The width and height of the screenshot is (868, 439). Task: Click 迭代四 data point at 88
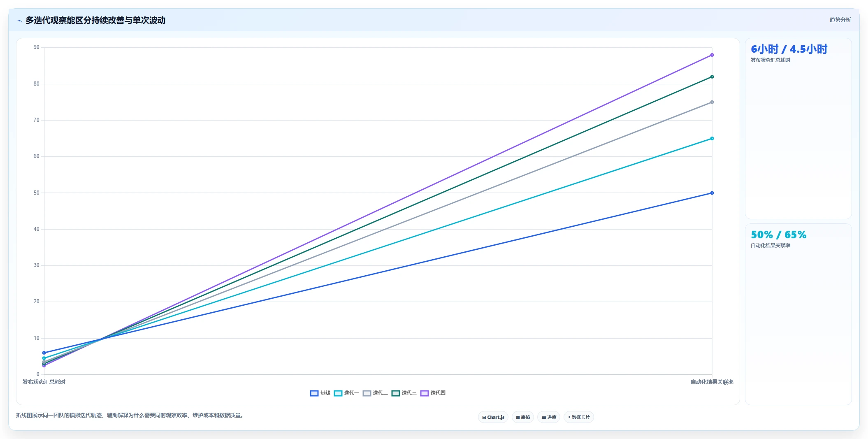pyautogui.click(x=712, y=55)
